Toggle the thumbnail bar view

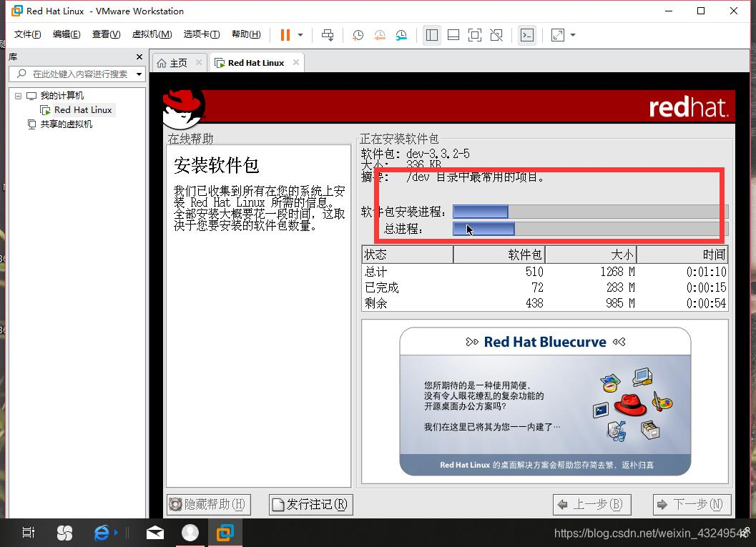point(453,35)
